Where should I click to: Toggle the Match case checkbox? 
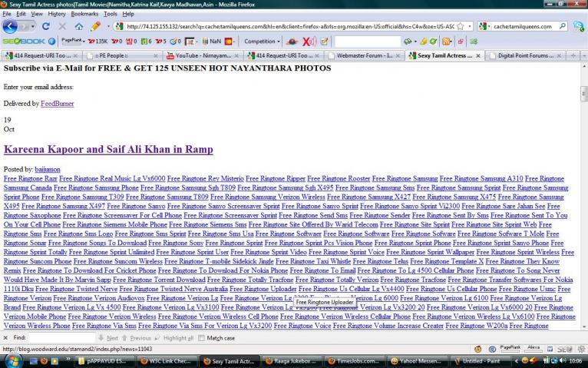pyautogui.click(x=202, y=338)
